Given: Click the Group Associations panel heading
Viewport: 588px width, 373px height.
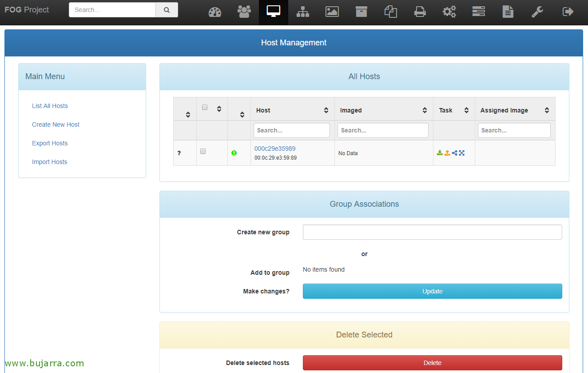Looking at the screenshot, I should click(x=364, y=204).
